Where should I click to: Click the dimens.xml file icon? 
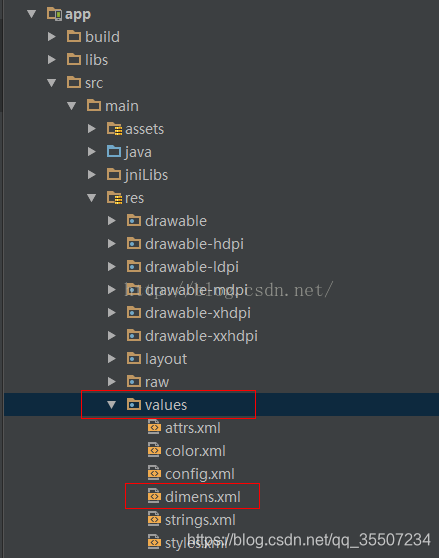(154, 496)
